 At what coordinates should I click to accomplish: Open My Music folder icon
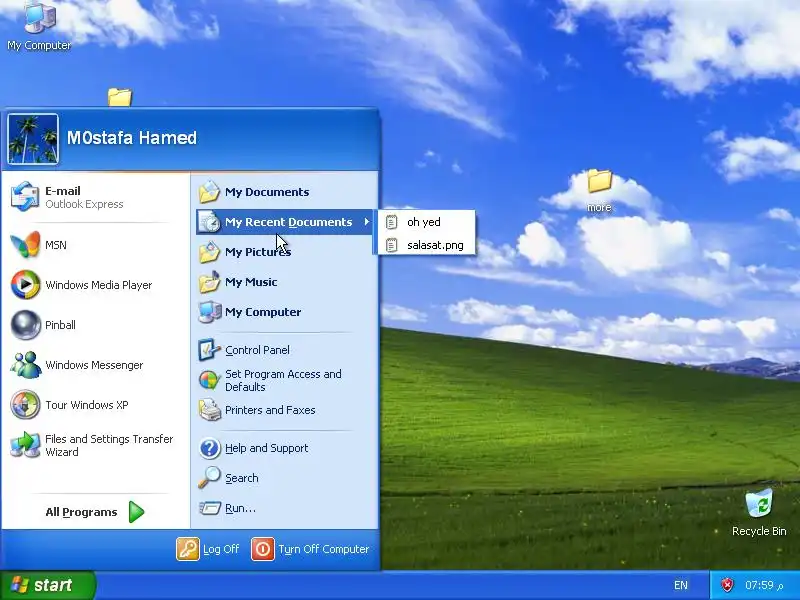209,282
